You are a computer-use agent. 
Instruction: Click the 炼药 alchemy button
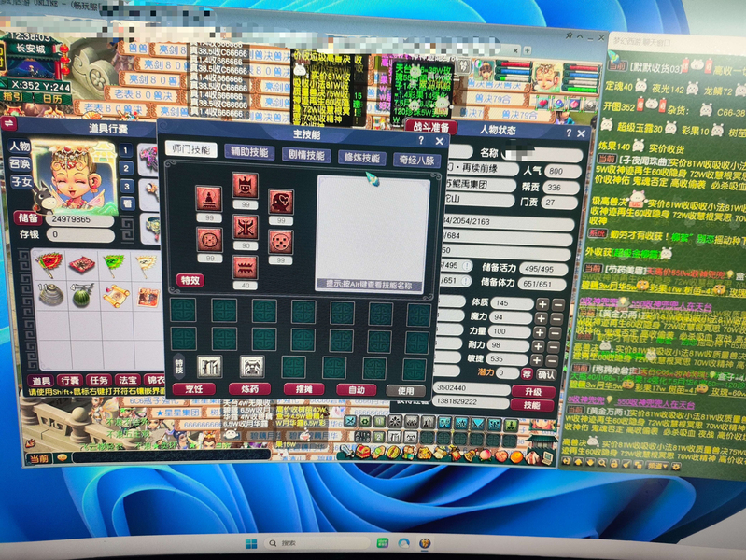(250, 389)
